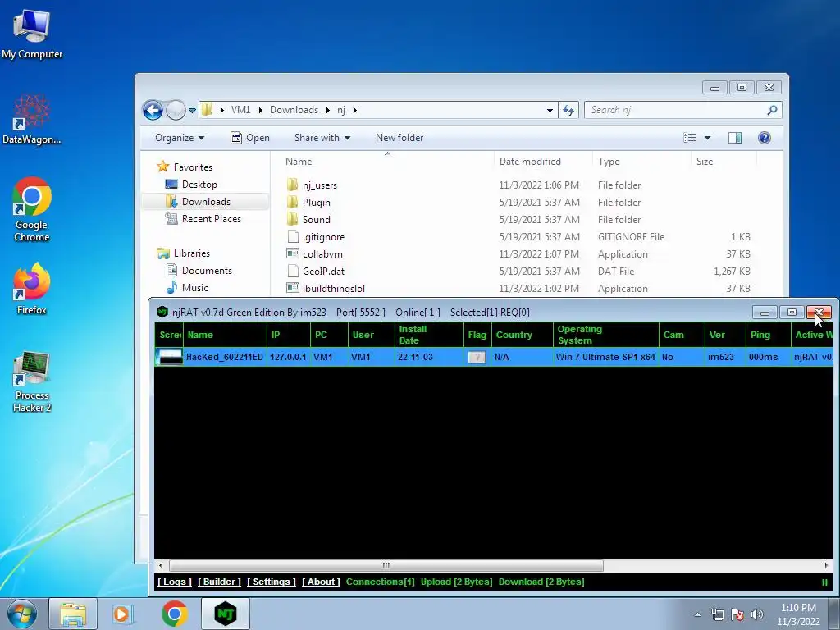This screenshot has width=840, height=630.
Task: Select the GeoIP.dat file
Action: (316, 271)
